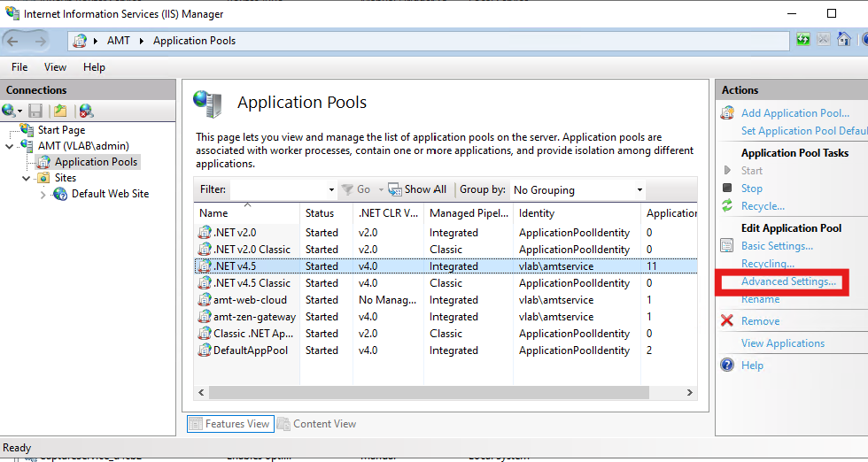Click the Rename action link
Screen dimensions: 868x462
(761, 299)
